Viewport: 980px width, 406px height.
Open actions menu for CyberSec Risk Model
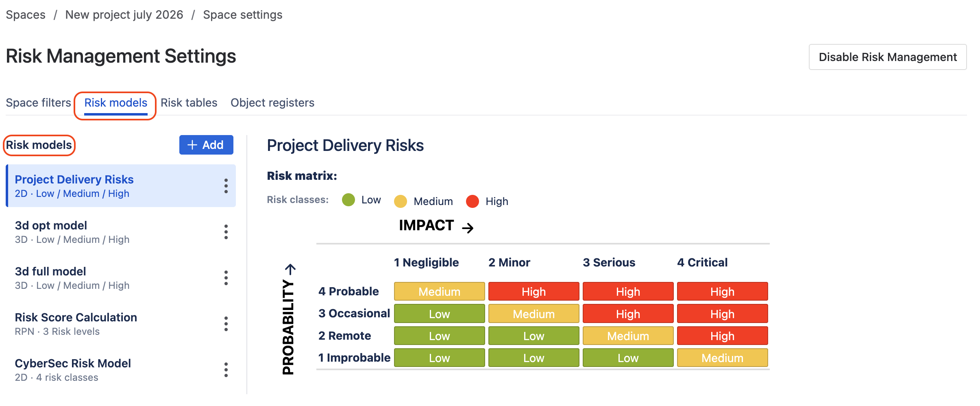pos(226,370)
